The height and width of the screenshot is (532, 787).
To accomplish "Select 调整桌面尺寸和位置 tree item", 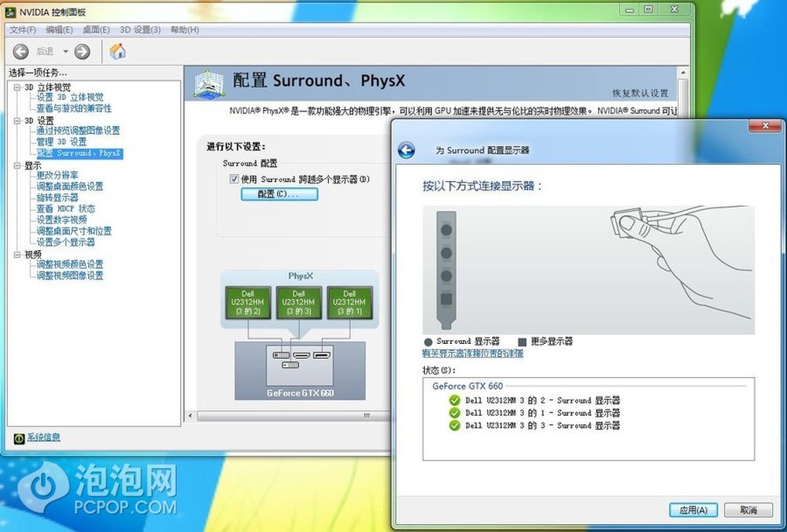I will (x=74, y=231).
